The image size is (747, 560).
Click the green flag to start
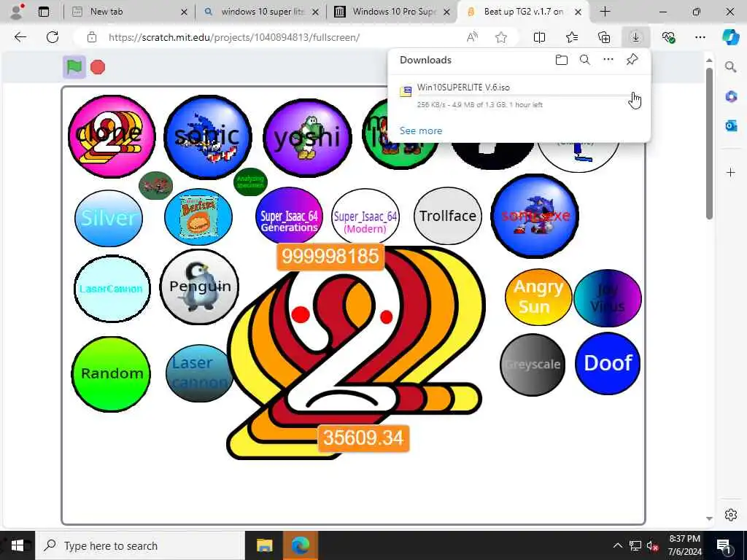(74, 67)
